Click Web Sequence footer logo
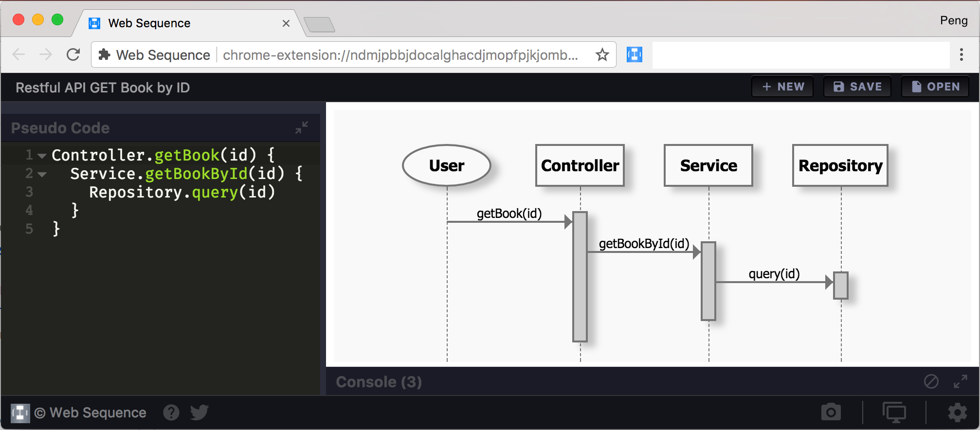 (20, 413)
